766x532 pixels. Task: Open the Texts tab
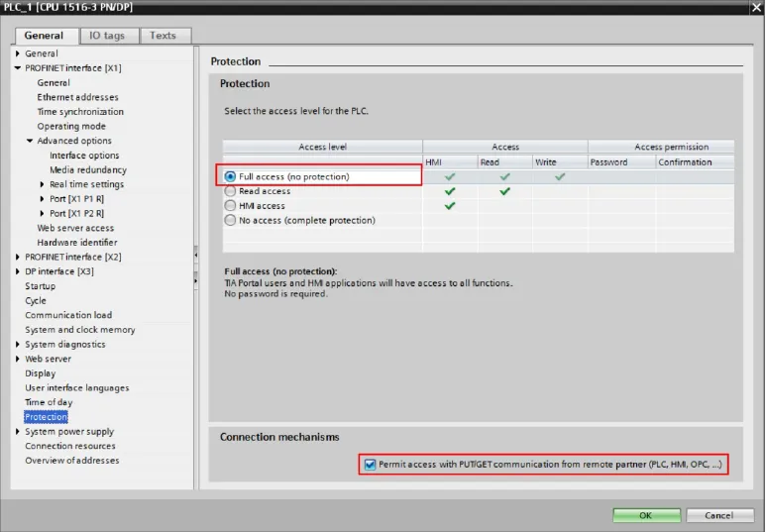tap(164, 36)
